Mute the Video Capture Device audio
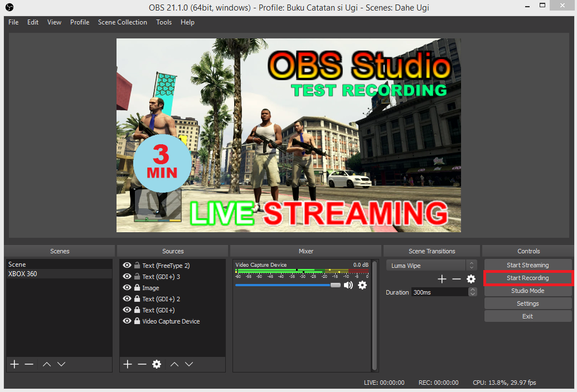577x392 pixels. coord(348,285)
